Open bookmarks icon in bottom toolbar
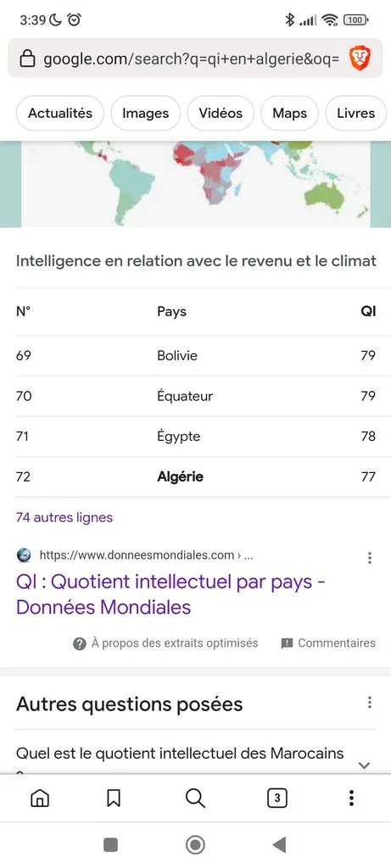Image resolution: width=391 pixels, height=868 pixels. point(114,798)
